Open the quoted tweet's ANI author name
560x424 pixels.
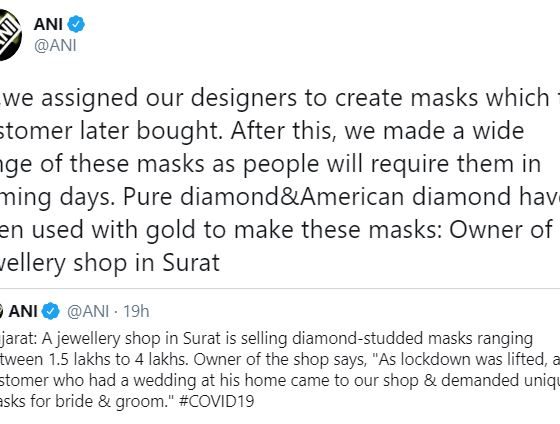23,311
